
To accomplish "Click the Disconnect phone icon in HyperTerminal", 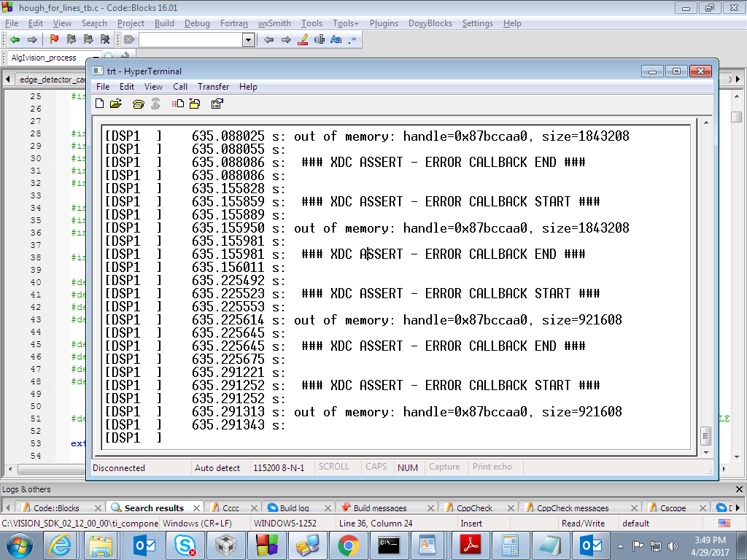I will point(155,104).
